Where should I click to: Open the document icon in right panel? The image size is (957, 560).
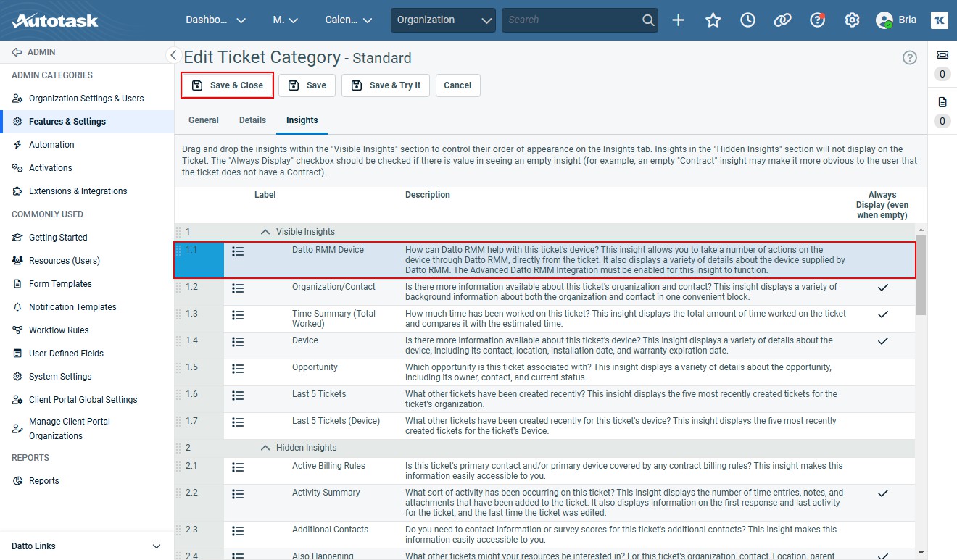942,101
